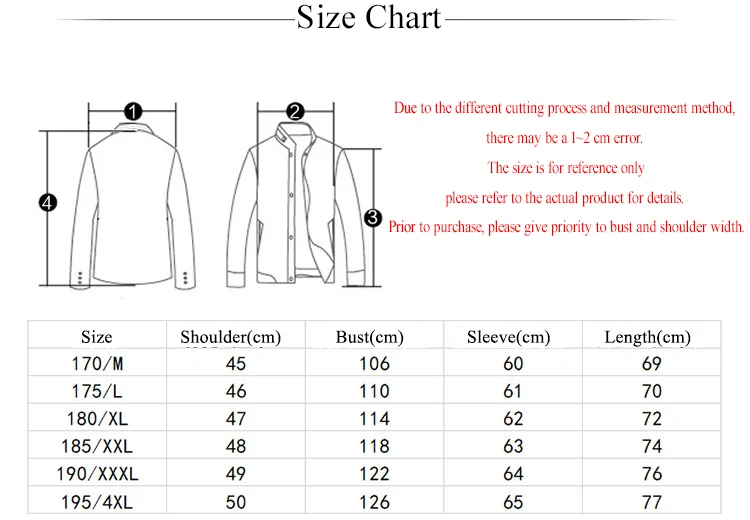Image resolution: width=750 pixels, height=520 pixels.
Task: Click the number 4 length marker
Action: coord(47,203)
